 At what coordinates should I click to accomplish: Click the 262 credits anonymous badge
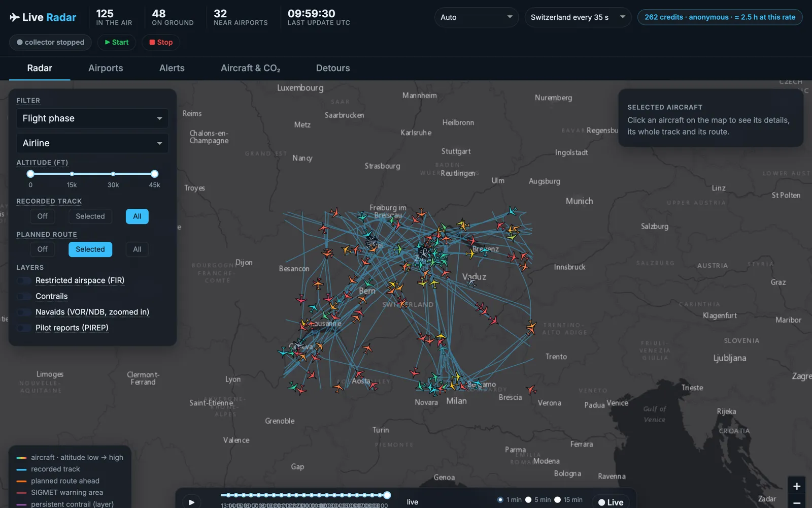(720, 17)
